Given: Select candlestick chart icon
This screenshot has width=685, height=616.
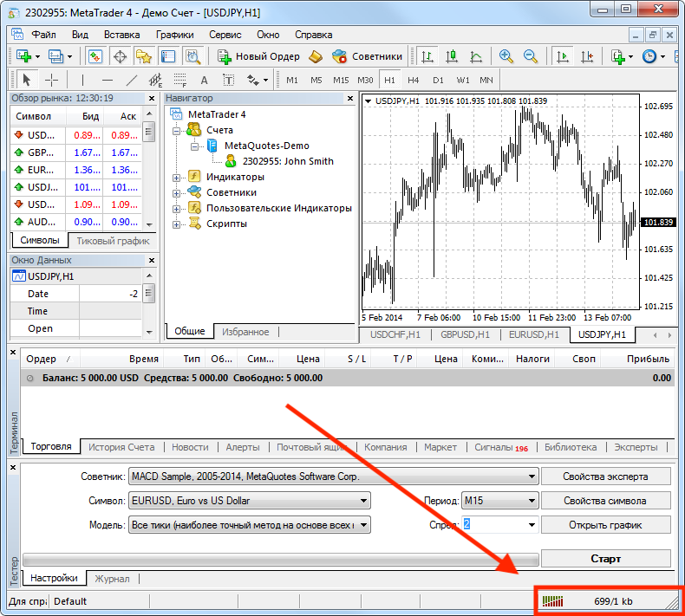Looking at the screenshot, I should coord(451,56).
